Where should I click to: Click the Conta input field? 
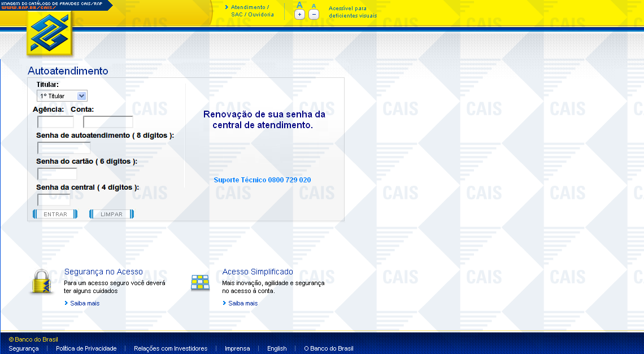point(108,122)
